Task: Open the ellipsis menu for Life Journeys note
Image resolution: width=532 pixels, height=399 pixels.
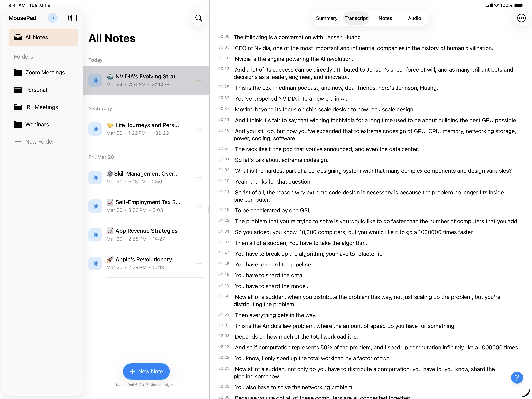Action: (199, 129)
